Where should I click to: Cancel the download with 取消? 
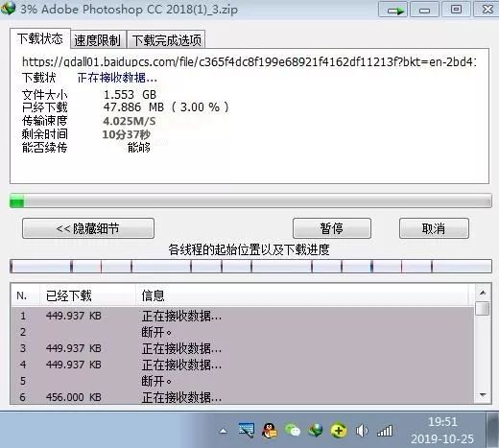pyautogui.click(x=434, y=228)
